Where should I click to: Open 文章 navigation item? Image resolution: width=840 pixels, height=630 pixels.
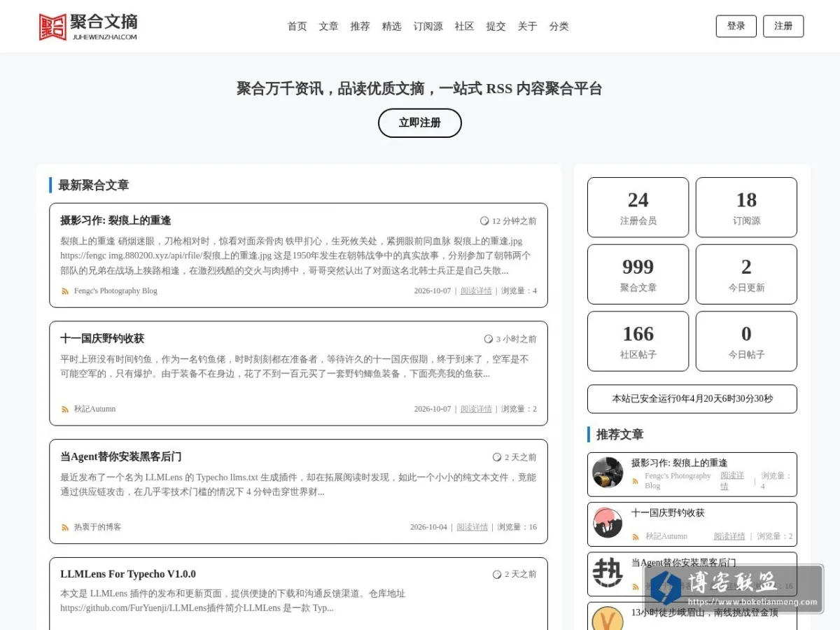pos(328,27)
